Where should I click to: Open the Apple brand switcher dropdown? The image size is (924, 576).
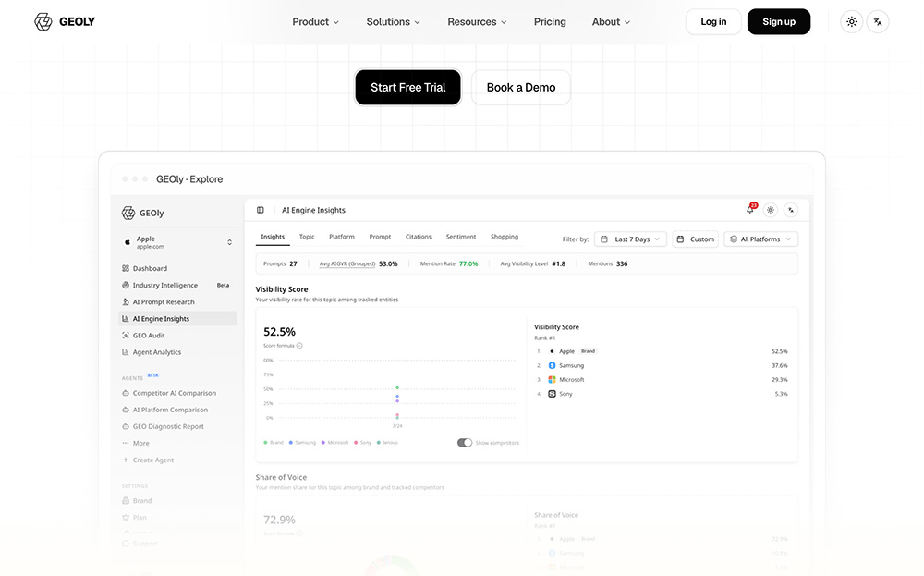click(x=178, y=242)
